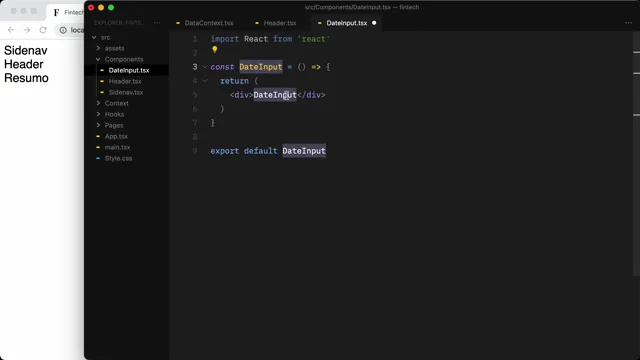
Task: Expand the assets folder
Action: 98,48
